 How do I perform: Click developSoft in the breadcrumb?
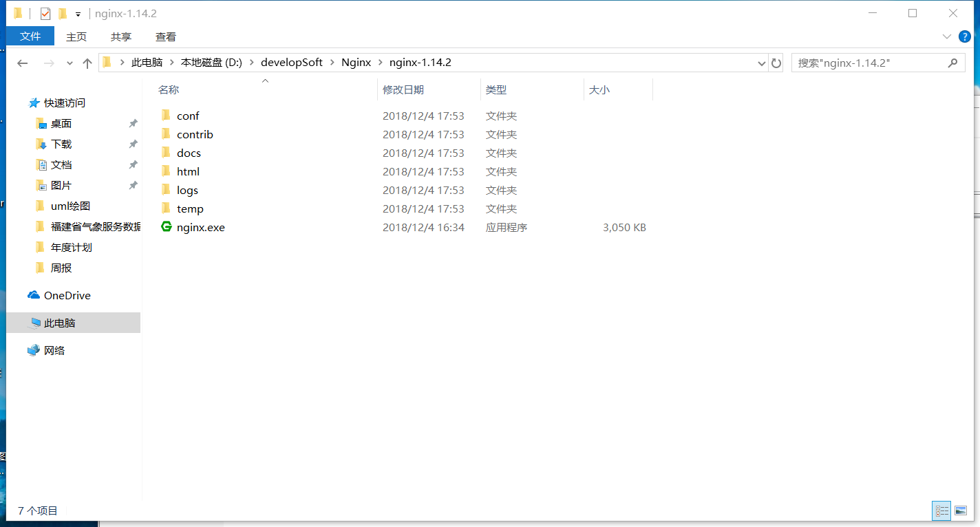coord(292,63)
